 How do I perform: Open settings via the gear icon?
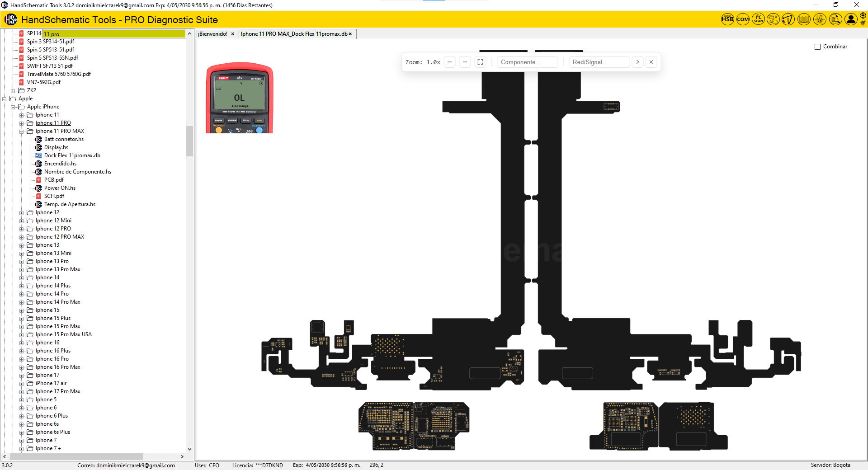pos(863,16)
